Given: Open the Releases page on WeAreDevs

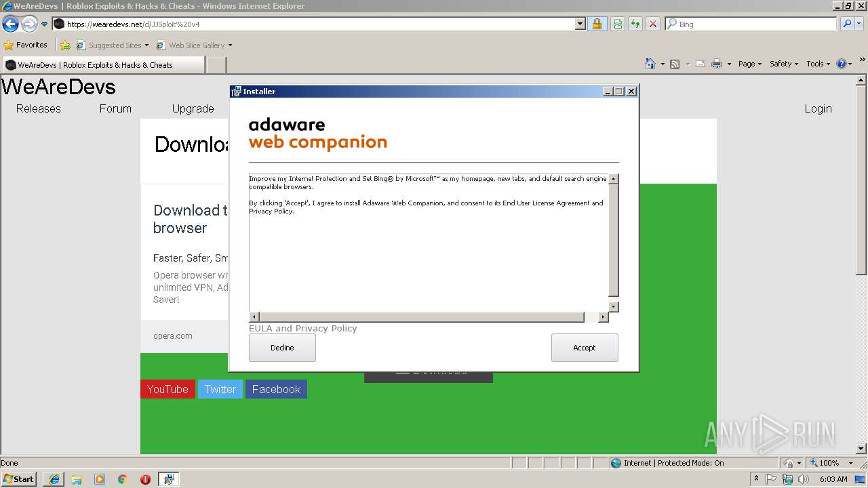Looking at the screenshot, I should 39,108.
